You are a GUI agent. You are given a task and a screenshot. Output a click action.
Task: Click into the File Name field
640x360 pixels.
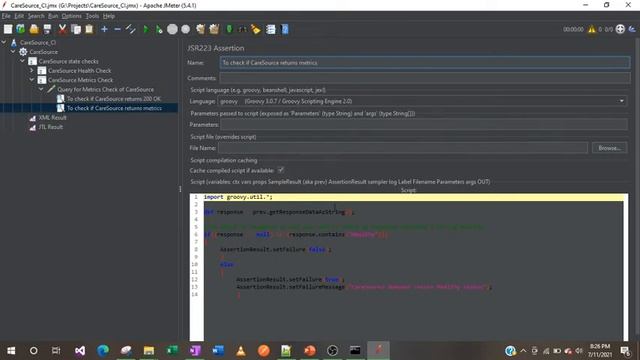[403, 148]
